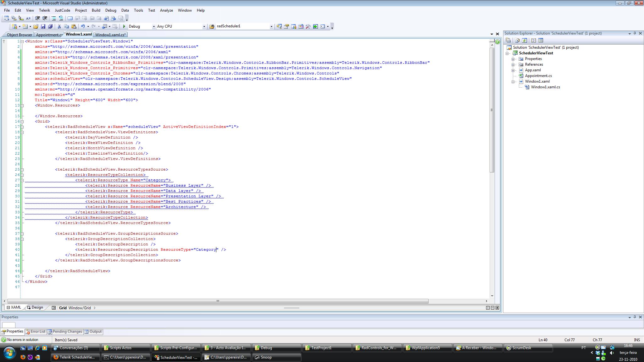Open the Debug configuration dropdown

(x=154, y=26)
